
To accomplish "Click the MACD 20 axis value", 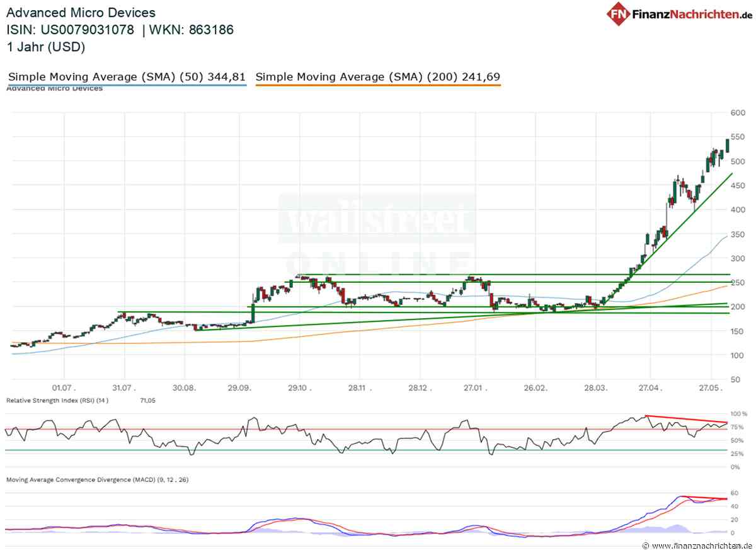I will click(x=735, y=520).
